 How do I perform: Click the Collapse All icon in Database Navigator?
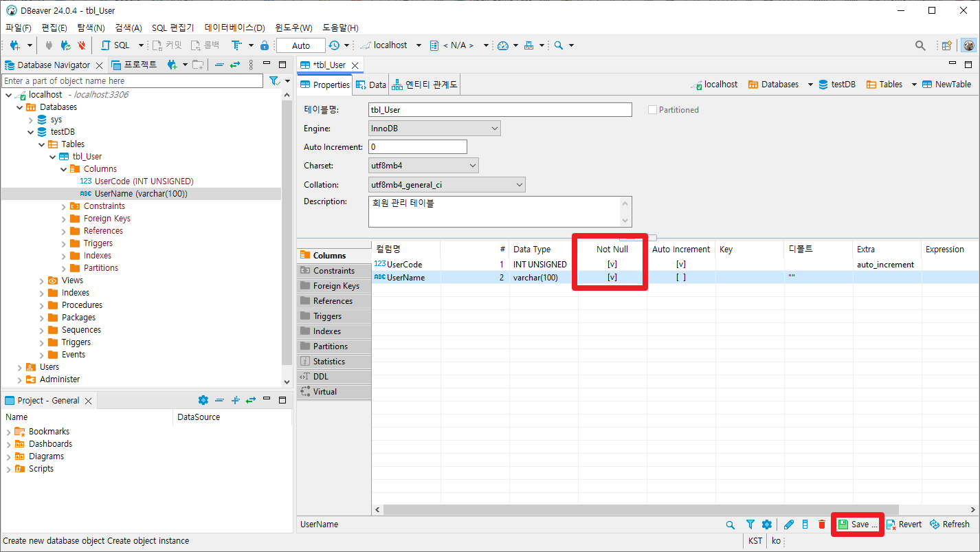click(x=219, y=65)
